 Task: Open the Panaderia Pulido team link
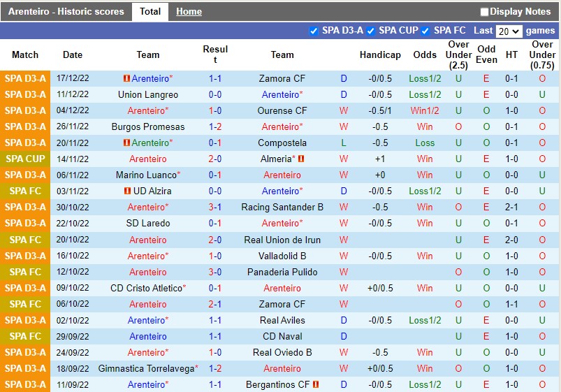pyautogui.click(x=282, y=272)
